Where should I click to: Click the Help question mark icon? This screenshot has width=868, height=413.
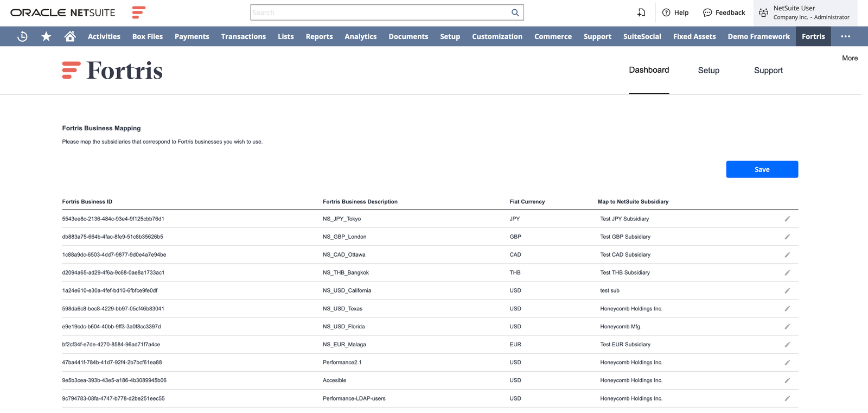click(666, 12)
